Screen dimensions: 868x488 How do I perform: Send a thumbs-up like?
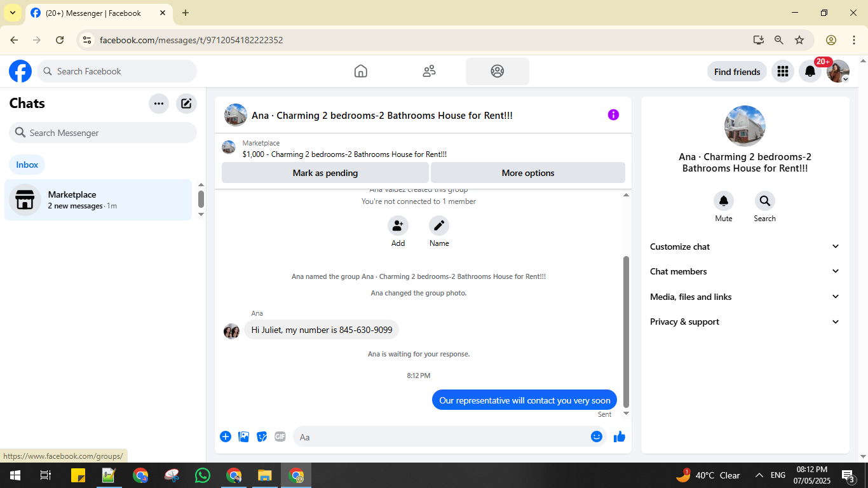620,437
